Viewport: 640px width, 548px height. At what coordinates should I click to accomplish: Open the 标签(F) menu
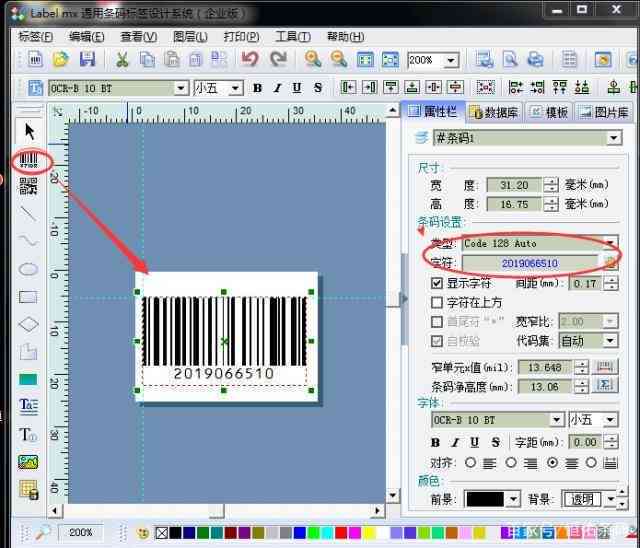(x=36, y=37)
